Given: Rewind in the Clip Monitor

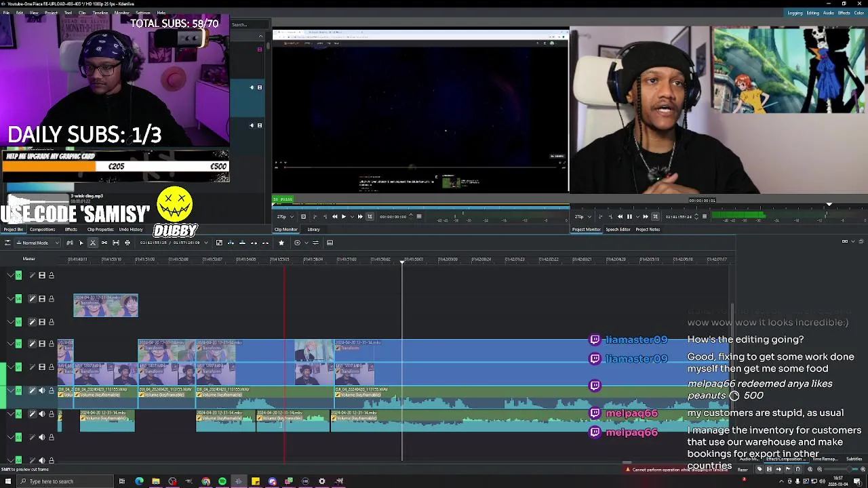Looking at the screenshot, I should [x=334, y=216].
